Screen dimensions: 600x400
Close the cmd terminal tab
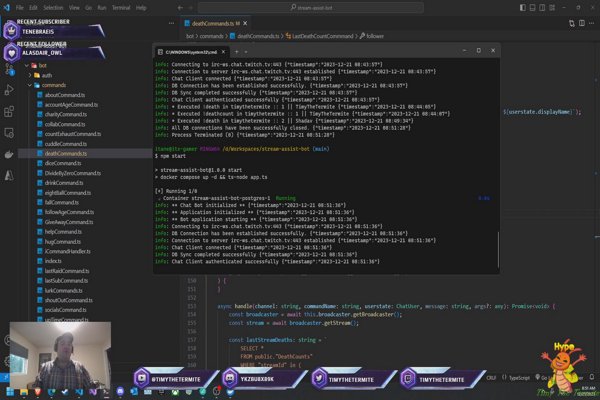click(x=223, y=52)
